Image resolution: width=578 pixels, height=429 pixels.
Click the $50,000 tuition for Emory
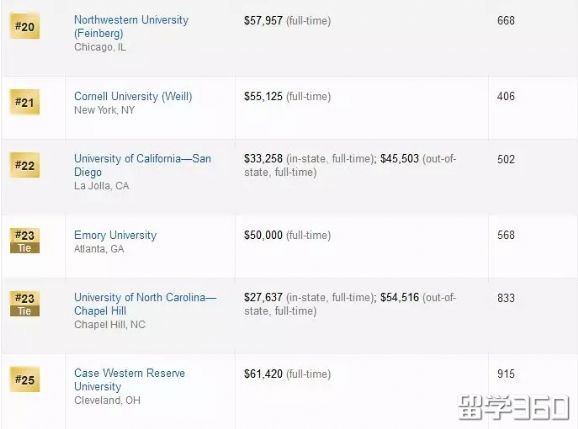coord(263,235)
